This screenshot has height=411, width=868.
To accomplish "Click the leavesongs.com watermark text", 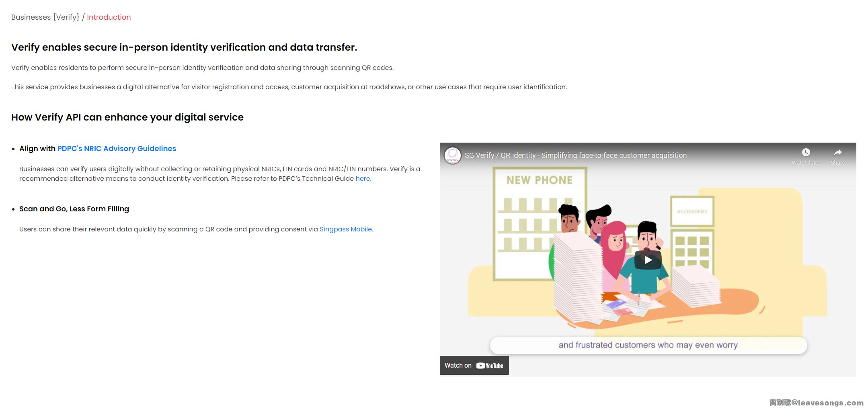I will 816,403.
